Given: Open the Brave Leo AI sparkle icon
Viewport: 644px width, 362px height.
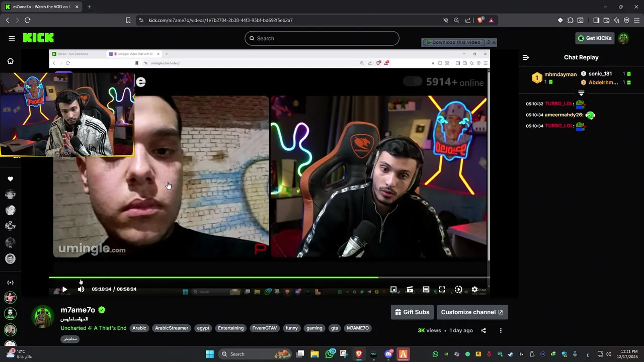Looking at the screenshot, I should [x=616, y=20].
